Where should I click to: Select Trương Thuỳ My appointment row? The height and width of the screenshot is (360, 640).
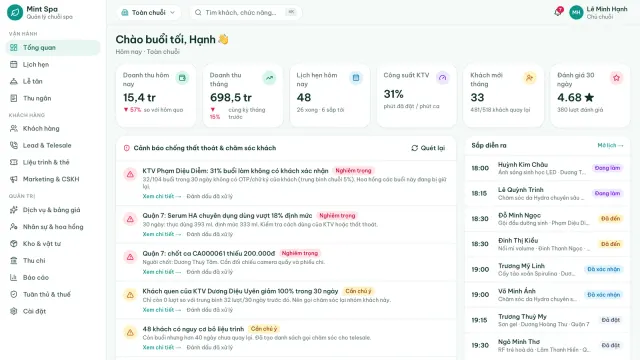[x=547, y=320]
